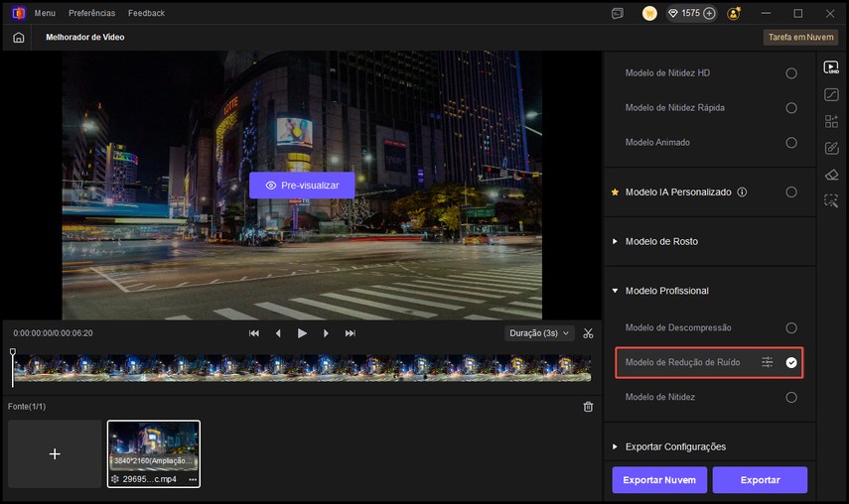849x504 pixels.
Task: Select Modelo de Nitidez HD radio button
Action: 791,73
